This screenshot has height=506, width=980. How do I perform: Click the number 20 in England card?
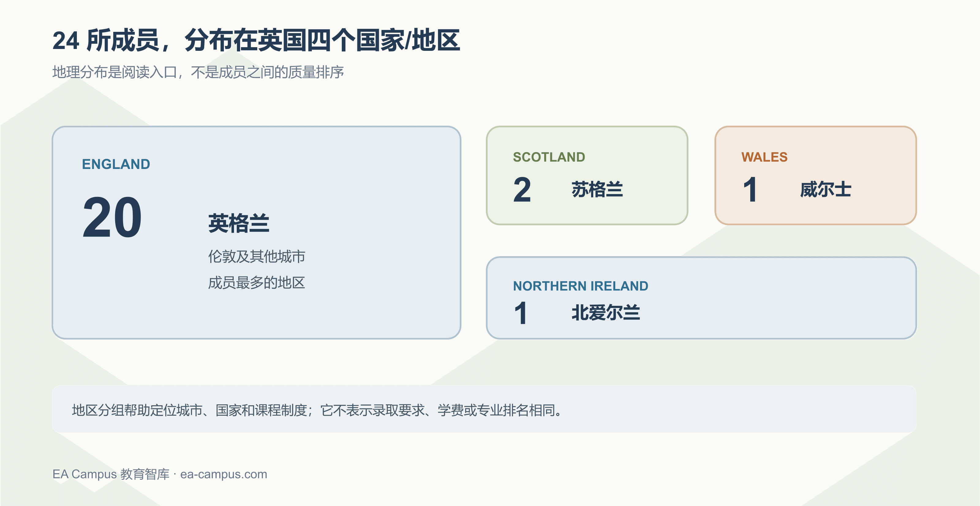(112, 217)
